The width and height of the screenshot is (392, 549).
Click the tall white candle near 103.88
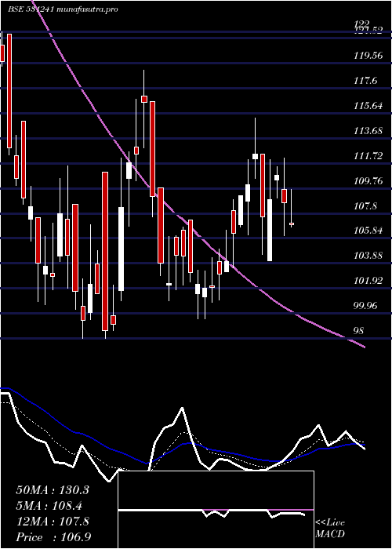(270, 230)
